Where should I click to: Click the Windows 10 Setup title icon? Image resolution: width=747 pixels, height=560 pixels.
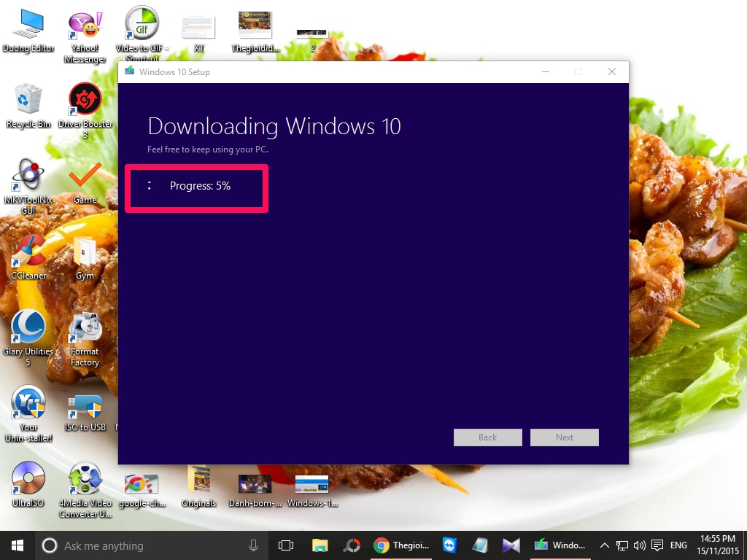click(130, 71)
